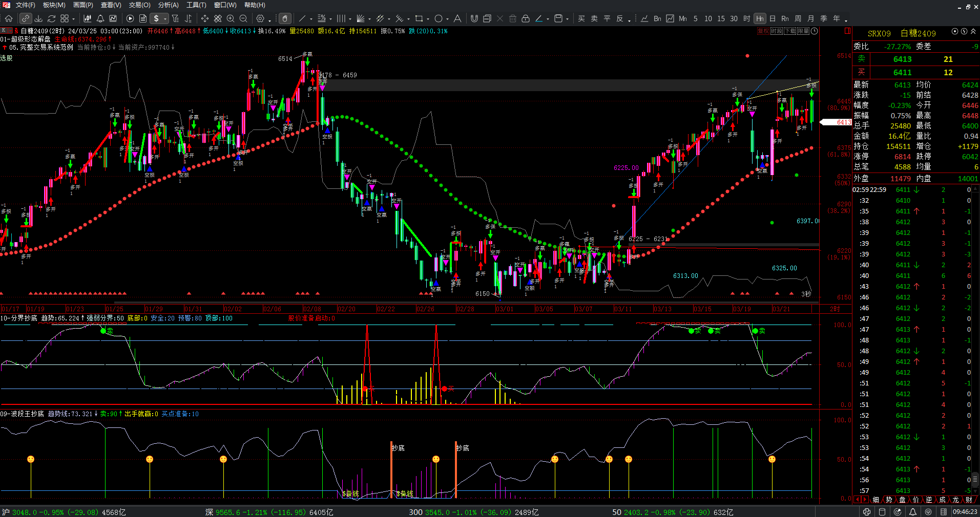This screenshot has height=517, width=980.
Task: Switch to 周 weekly period
Action: (798, 18)
